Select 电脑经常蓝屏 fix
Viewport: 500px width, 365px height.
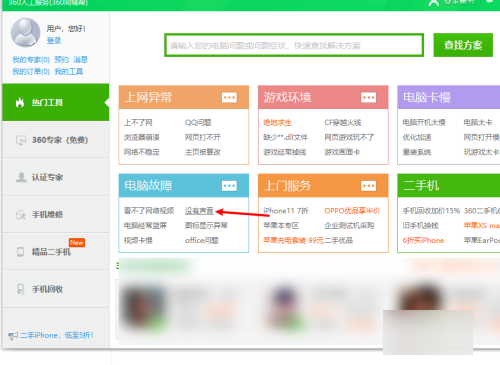(x=145, y=225)
